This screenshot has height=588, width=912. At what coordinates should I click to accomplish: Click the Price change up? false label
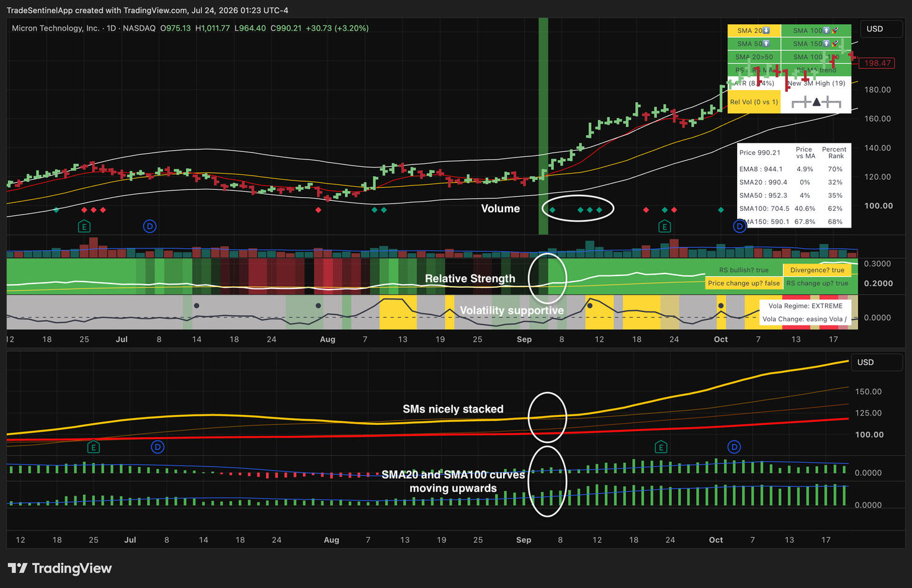pos(744,283)
